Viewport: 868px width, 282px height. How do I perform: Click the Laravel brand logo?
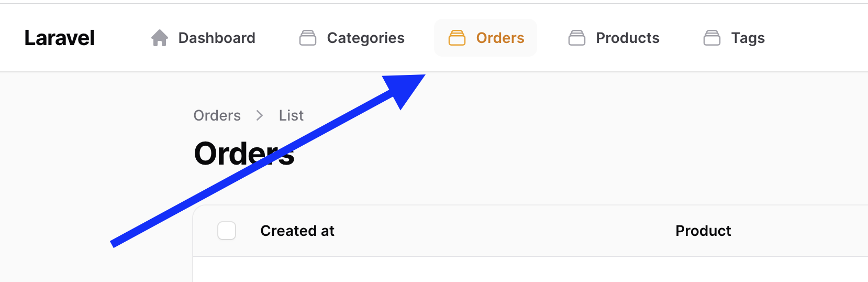click(x=60, y=38)
